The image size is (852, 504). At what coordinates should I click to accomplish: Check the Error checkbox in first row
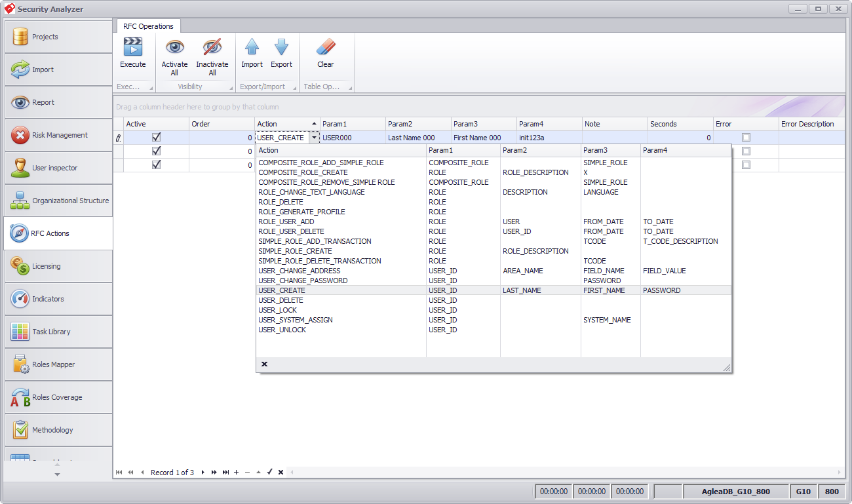(x=746, y=138)
